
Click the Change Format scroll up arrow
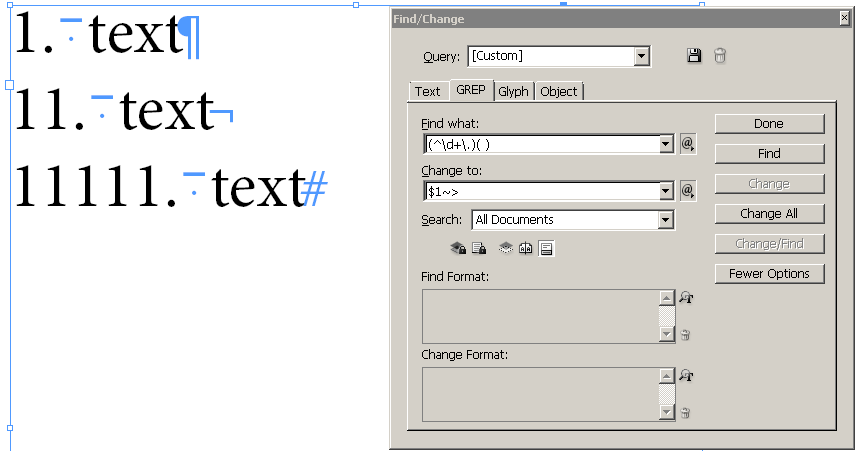pos(667,376)
